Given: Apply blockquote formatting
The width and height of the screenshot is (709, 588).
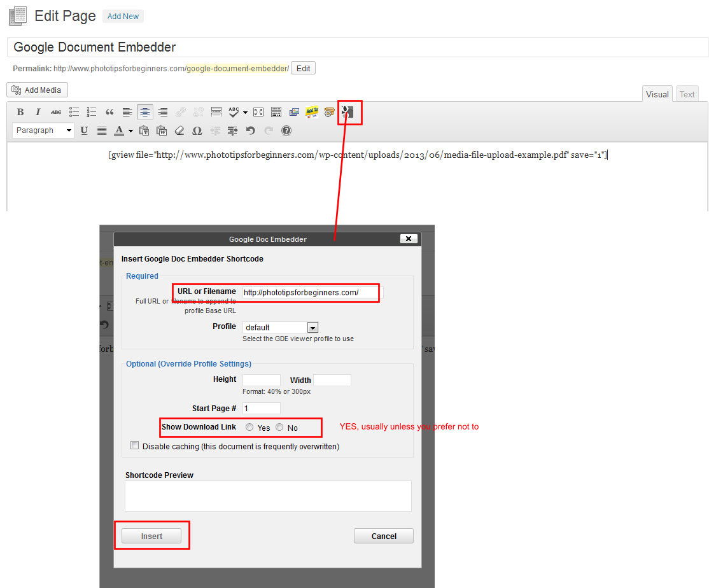Looking at the screenshot, I should 109,112.
